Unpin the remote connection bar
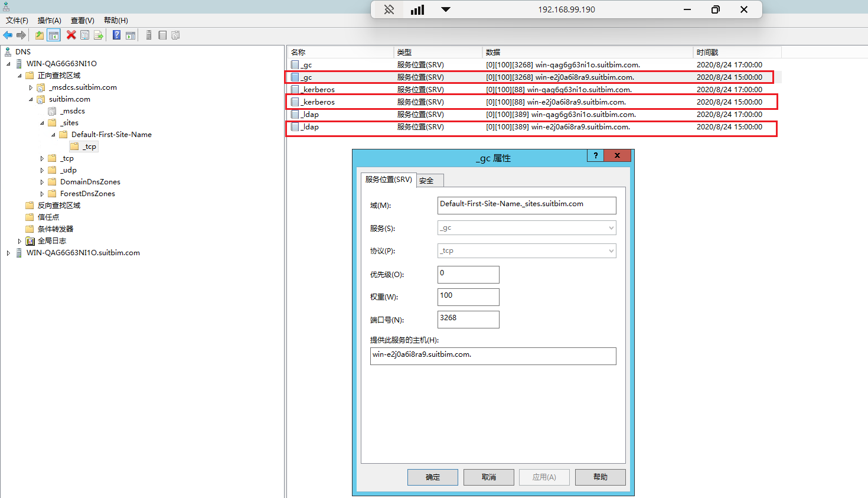 click(x=389, y=9)
